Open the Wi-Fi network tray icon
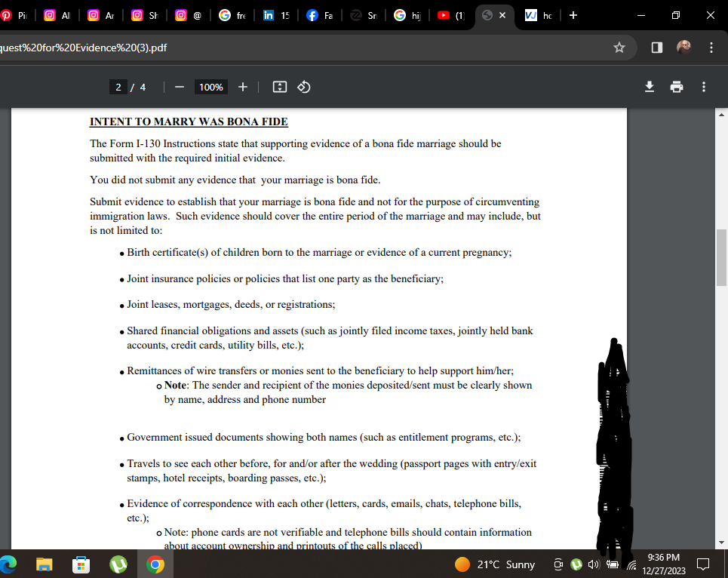The width and height of the screenshot is (728, 578). coord(631,565)
